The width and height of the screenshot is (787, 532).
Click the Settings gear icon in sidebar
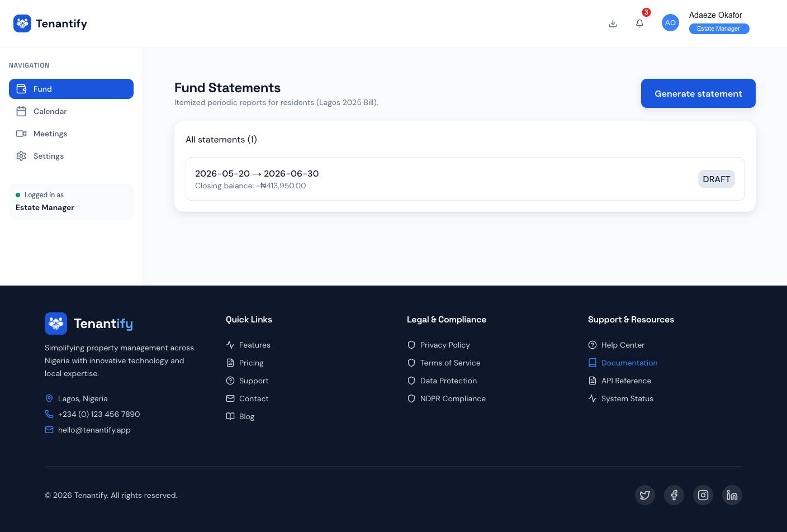pos(21,156)
